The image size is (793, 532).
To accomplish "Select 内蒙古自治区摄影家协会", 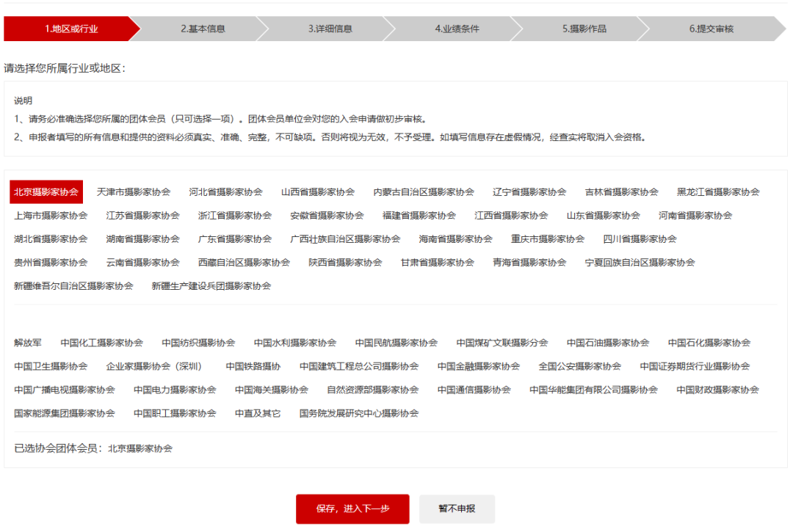I will click(x=424, y=192).
